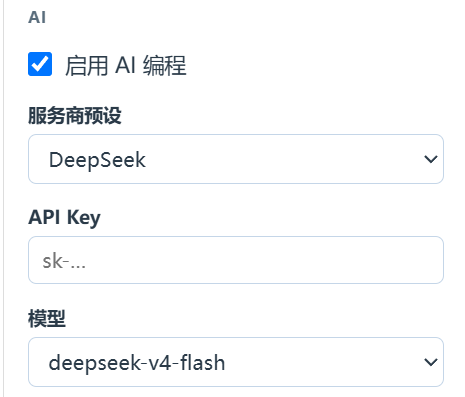This screenshot has height=397, width=465.
Task: Open the 服务商预设 dropdown
Action: [236, 159]
